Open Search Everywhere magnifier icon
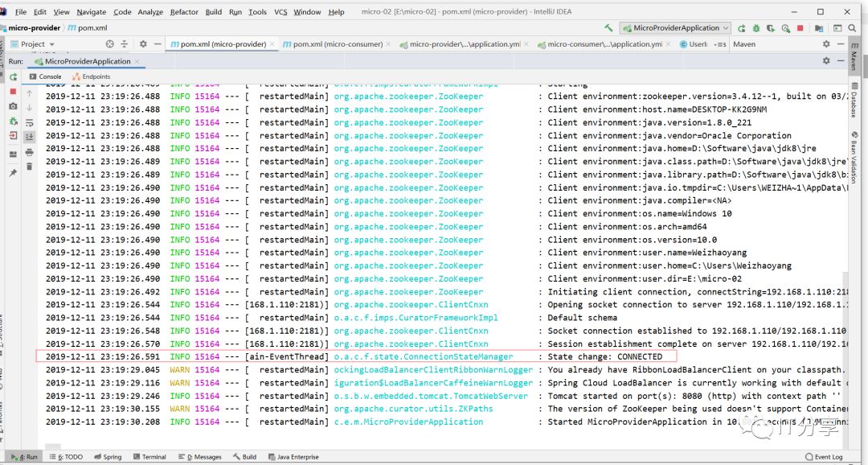868x465 pixels. click(853, 27)
